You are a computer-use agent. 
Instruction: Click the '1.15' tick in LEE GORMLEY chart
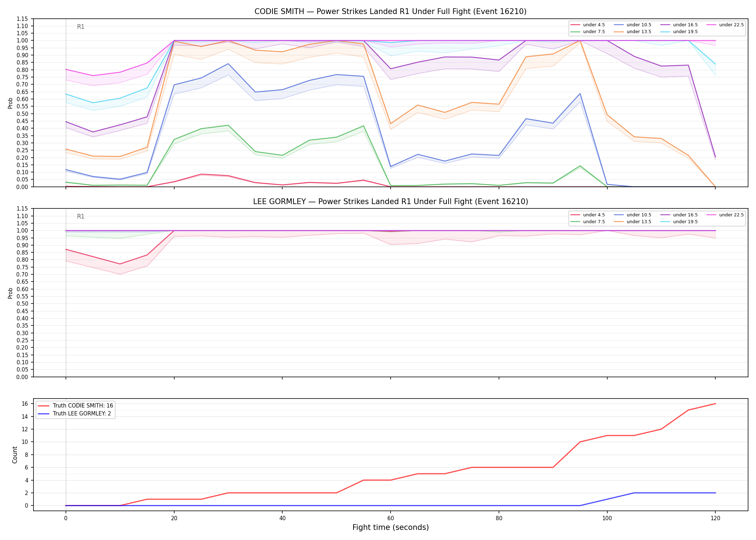22,209
